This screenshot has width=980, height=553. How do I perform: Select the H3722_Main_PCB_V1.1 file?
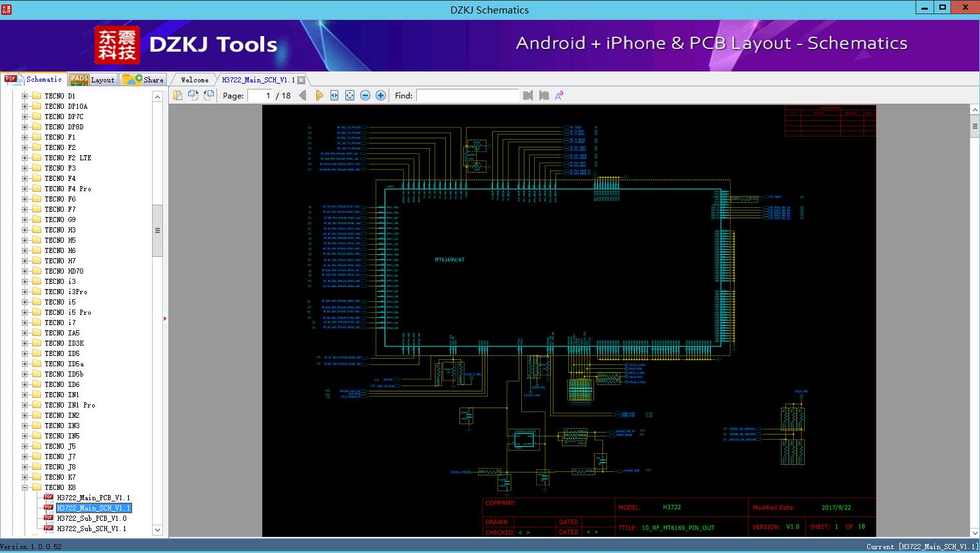click(93, 498)
